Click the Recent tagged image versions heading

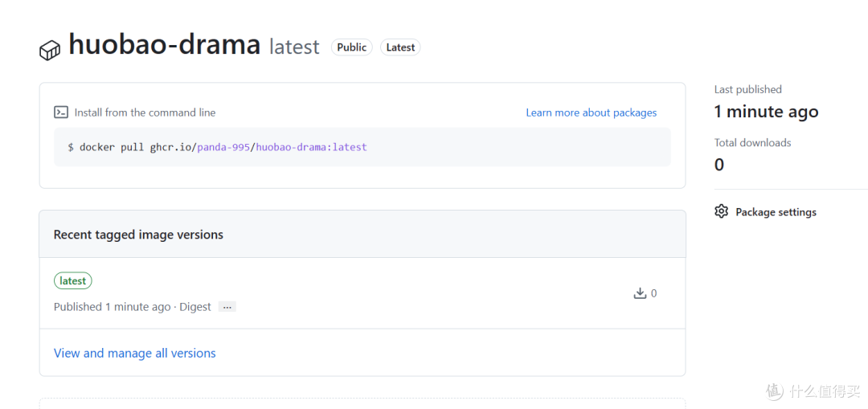pyautogui.click(x=138, y=235)
